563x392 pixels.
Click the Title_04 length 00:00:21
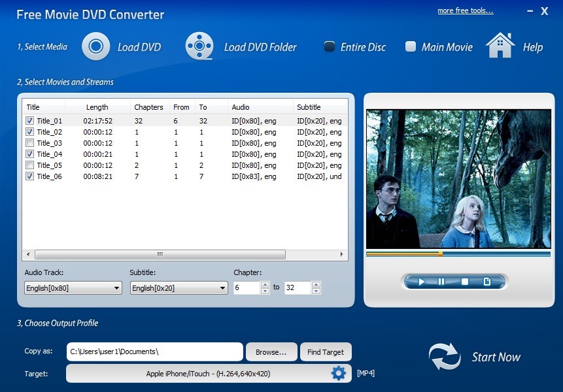point(97,154)
